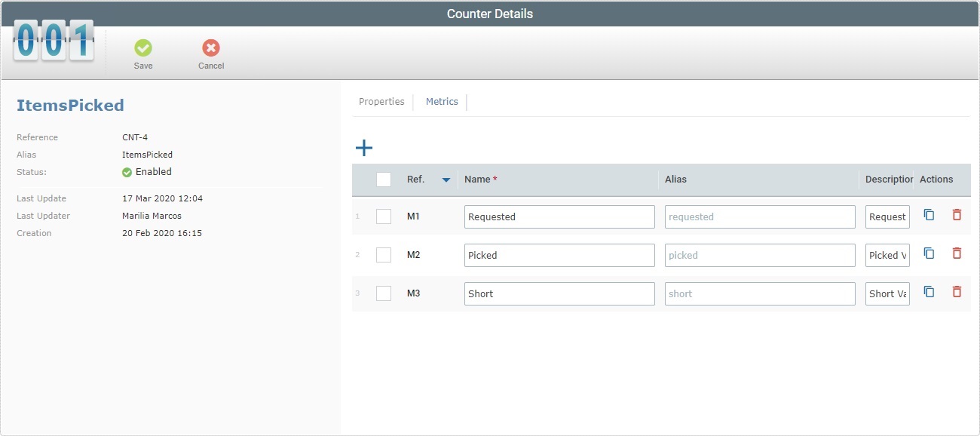Click the red Cancel icon
Image resolution: width=980 pixels, height=436 pixels.
(211, 48)
